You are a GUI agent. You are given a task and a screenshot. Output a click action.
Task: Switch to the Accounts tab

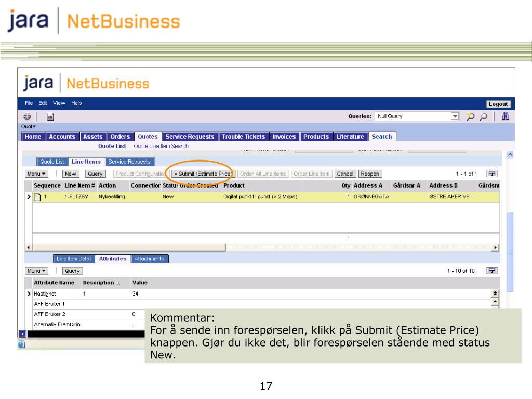click(62, 137)
